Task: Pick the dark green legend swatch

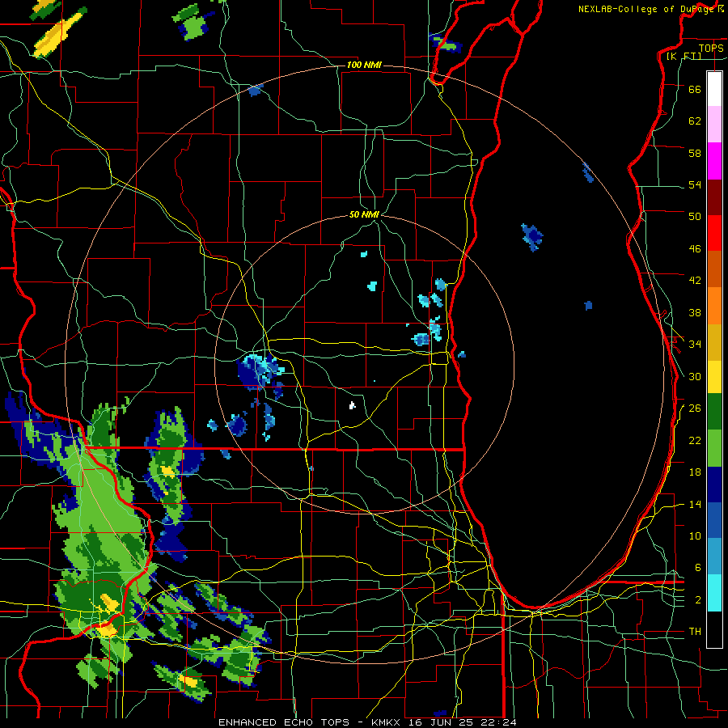Action: pyautogui.click(x=714, y=412)
